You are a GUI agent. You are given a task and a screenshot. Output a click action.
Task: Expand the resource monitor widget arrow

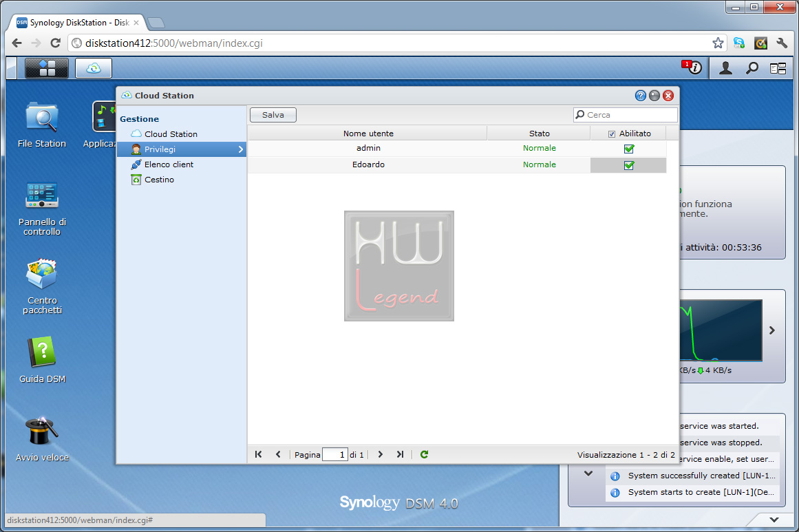pyautogui.click(x=772, y=330)
